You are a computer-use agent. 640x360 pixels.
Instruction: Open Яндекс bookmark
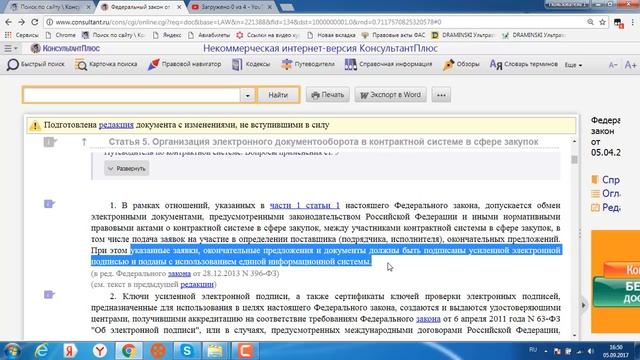pos(167,36)
